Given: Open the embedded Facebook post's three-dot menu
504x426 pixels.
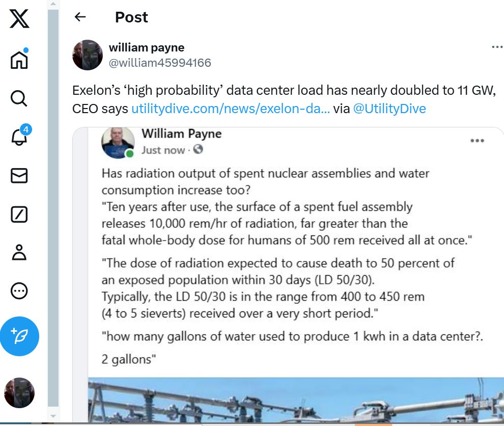Looking at the screenshot, I should click(477, 141).
